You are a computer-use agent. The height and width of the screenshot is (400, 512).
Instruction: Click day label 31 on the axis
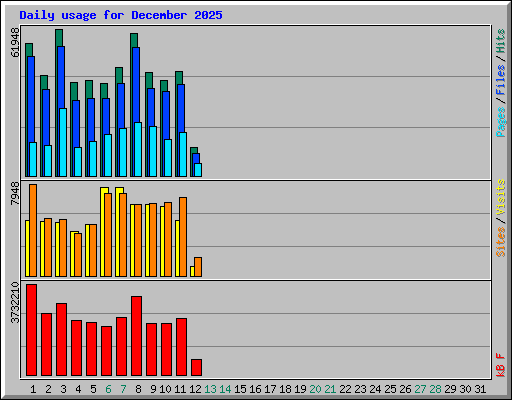[480, 389]
